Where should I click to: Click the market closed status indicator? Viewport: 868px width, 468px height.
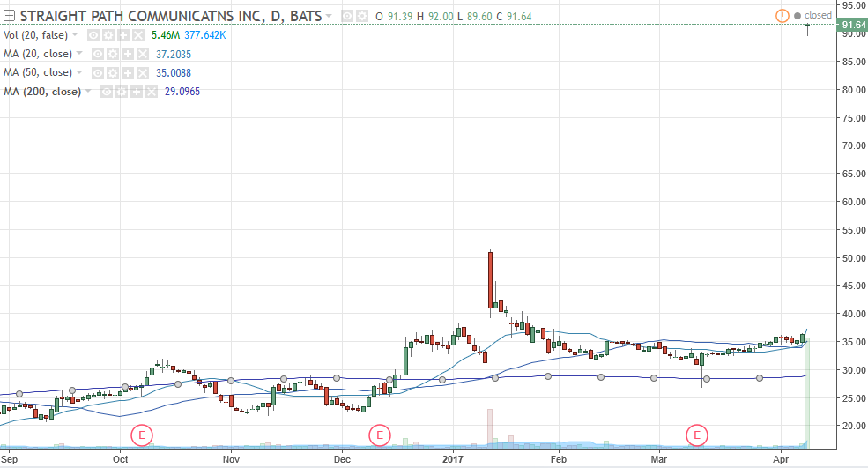pyautogui.click(x=812, y=16)
